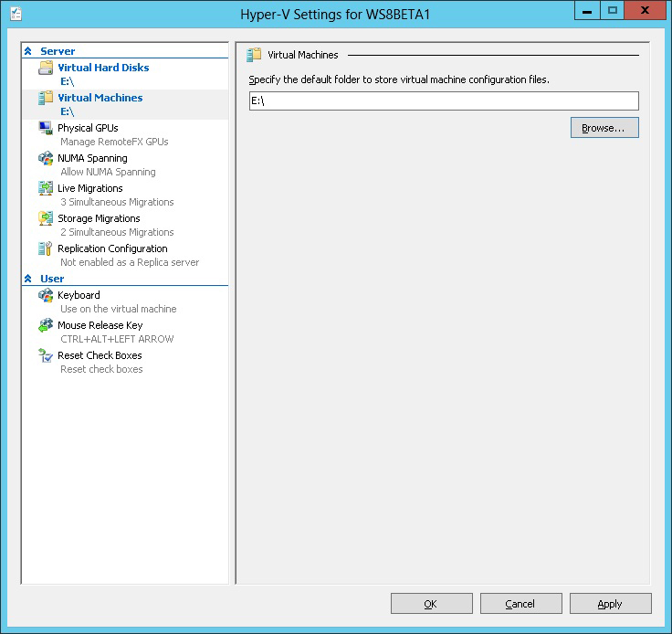
Task: Click the OK button
Action: 431,604
